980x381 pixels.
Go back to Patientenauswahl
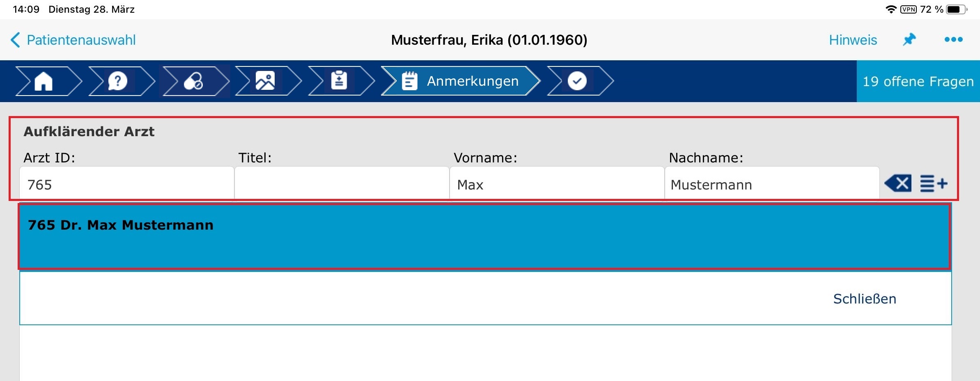point(73,40)
